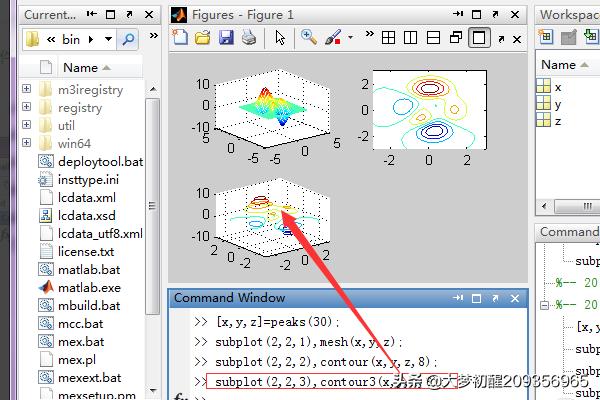This screenshot has height=400, width=600.
Task: Search current folder with magnifier icon
Action: 128,39
